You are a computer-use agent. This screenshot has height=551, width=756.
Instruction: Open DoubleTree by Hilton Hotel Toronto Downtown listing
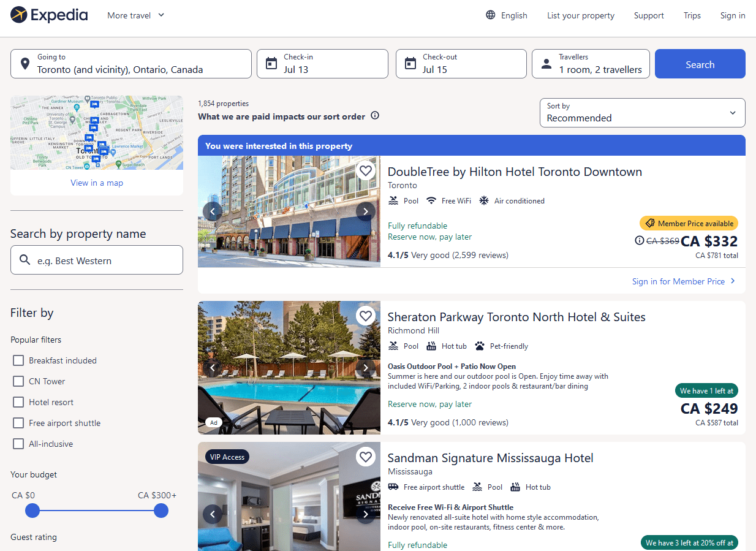coord(515,172)
